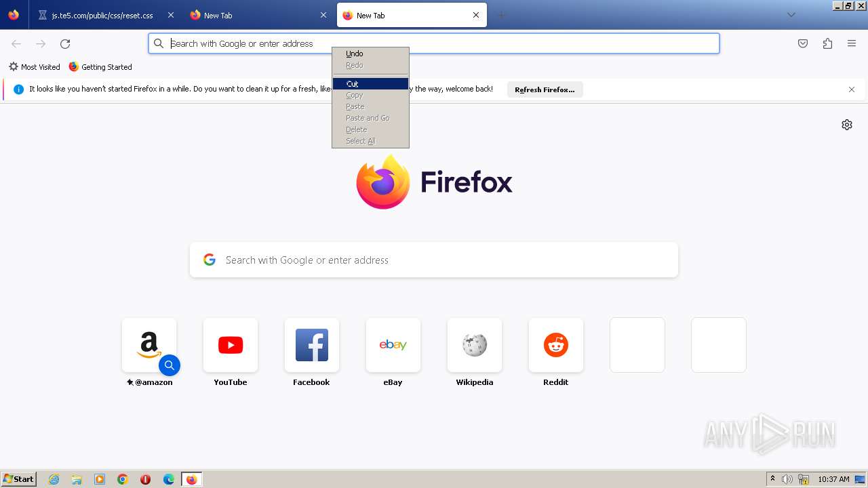This screenshot has width=868, height=488.
Task: Click Google logo in center search box
Action: tap(210, 260)
